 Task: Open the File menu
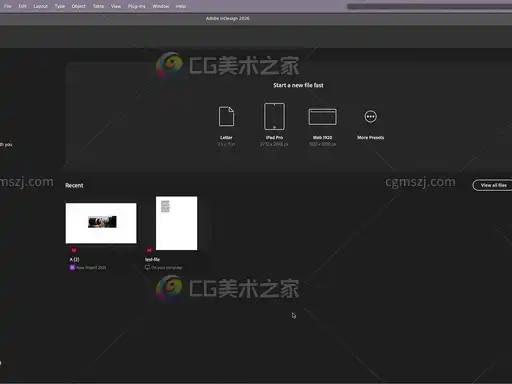[7, 6]
